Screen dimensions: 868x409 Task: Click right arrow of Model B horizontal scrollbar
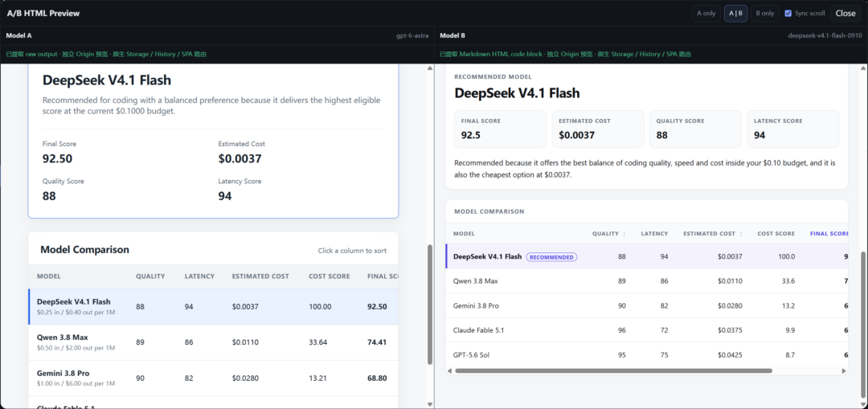844,370
